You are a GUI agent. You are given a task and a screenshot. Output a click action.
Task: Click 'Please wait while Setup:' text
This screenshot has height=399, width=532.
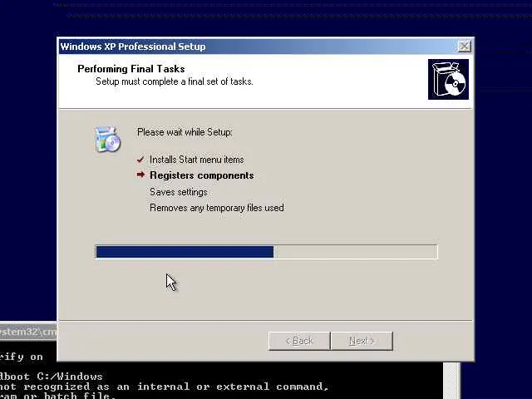coord(185,132)
